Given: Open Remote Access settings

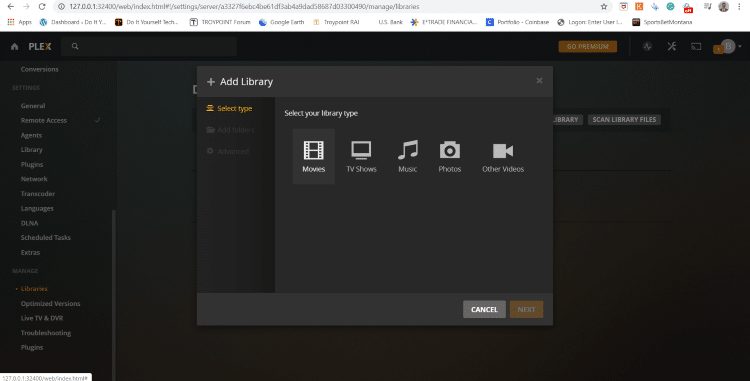Looking at the screenshot, I should click(44, 120).
